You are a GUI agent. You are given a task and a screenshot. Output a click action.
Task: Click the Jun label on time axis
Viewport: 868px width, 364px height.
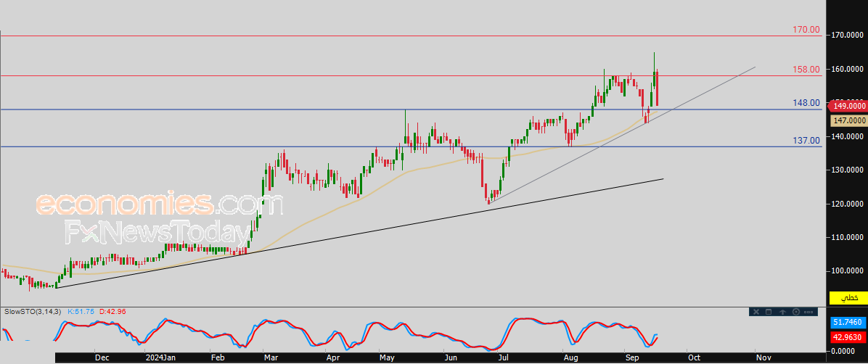tap(452, 358)
